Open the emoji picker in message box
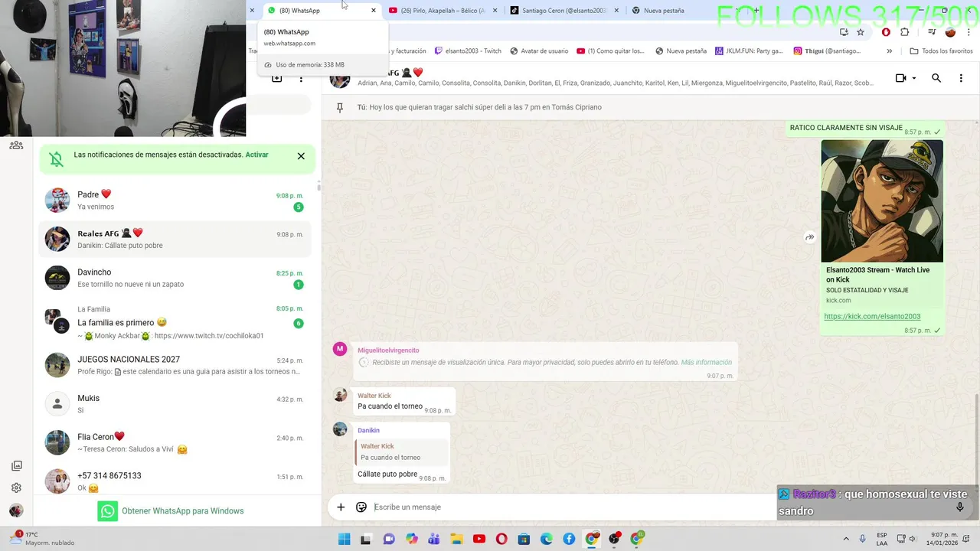Viewport: 980px width, 551px height. click(x=361, y=507)
